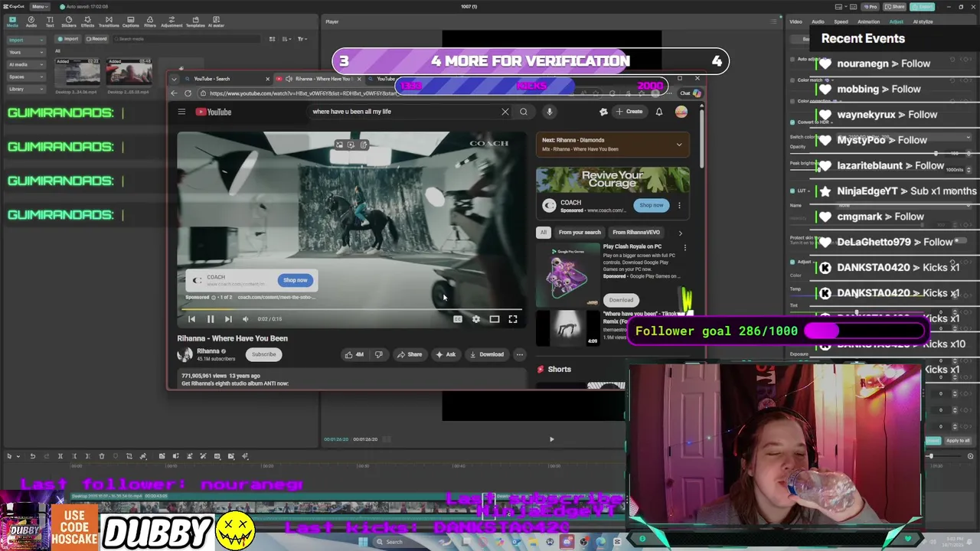Image resolution: width=980 pixels, height=551 pixels.
Task: Open the Transitions panel
Action: pyautogui.click(x=108, y=21)
